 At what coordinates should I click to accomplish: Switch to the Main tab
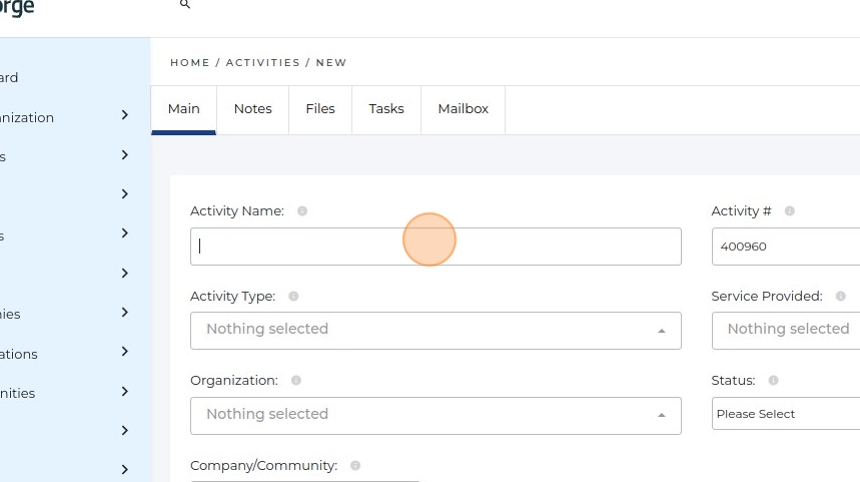click(184, 109)
